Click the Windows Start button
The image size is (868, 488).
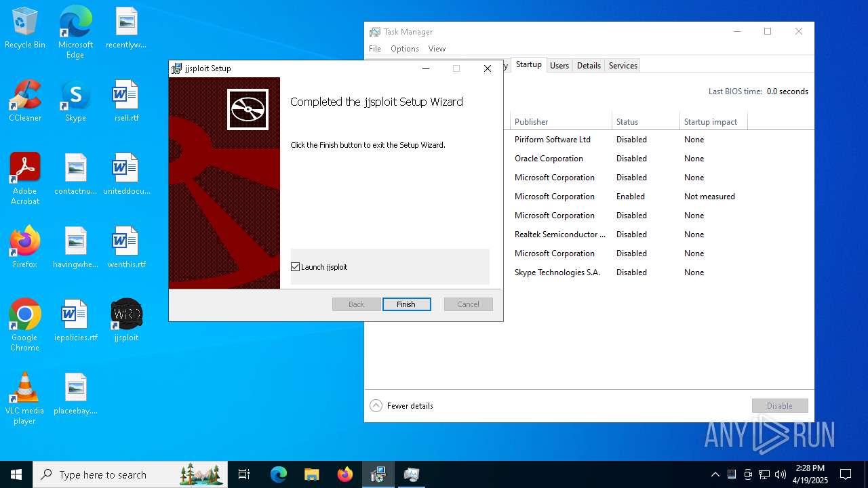tap(16, 474)
